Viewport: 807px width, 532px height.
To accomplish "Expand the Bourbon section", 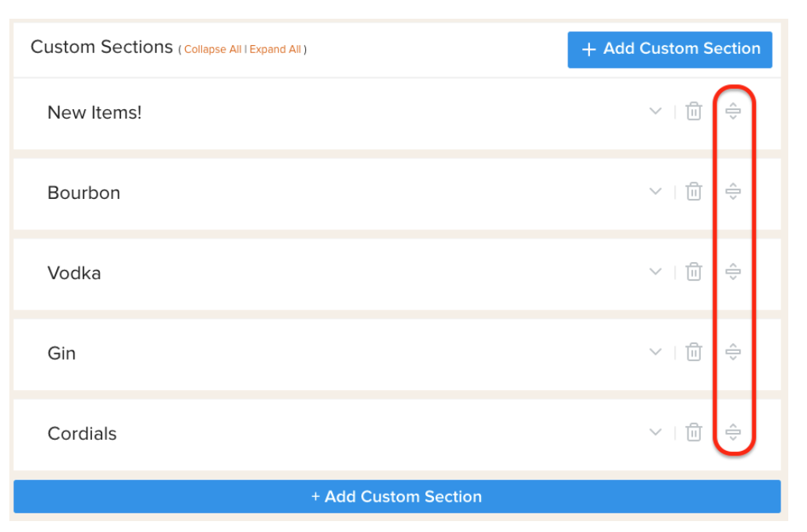I will click(x=655, y=191).
